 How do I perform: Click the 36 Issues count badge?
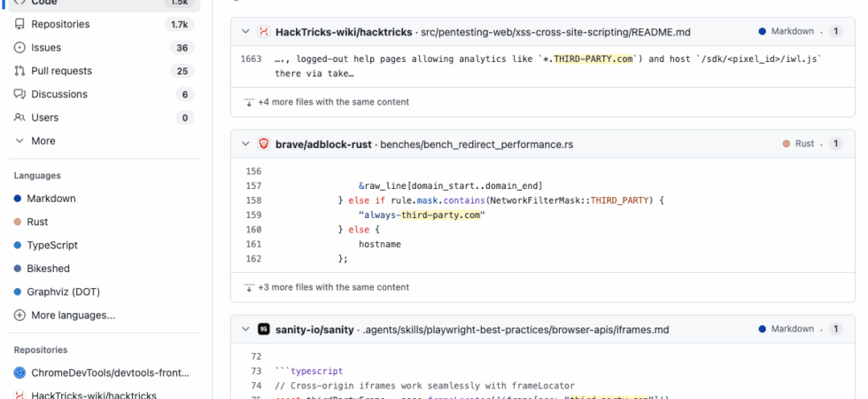coord(182,48)
